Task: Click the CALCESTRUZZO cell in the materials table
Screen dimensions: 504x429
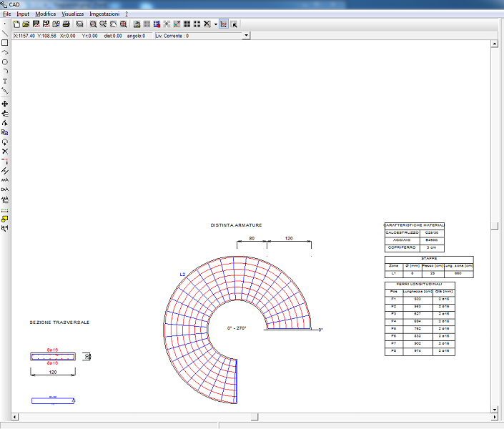Action: (x=402, y=232)
